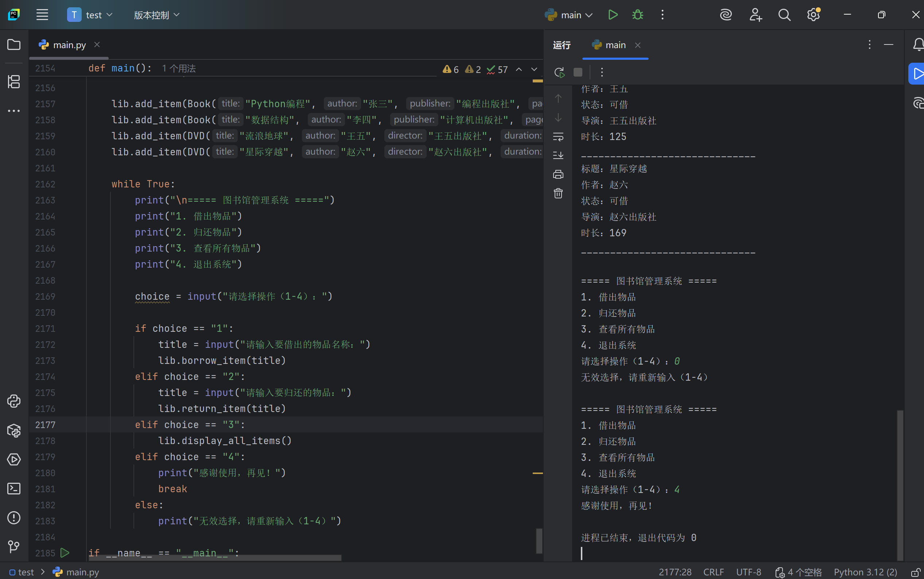Toggle soft-wrap in the console
Viewport: 924px width, 579px height.
[x=558, y=137]
